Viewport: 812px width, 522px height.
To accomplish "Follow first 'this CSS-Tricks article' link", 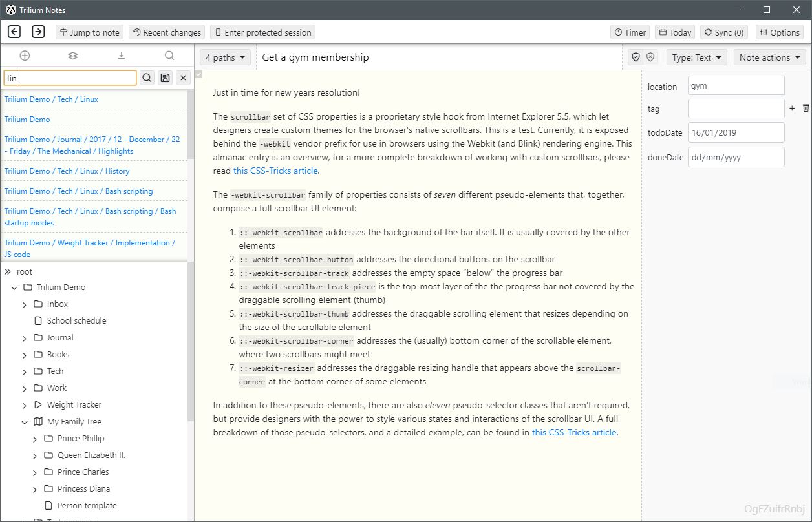I will pyautogui.click(x=275, y=171).
